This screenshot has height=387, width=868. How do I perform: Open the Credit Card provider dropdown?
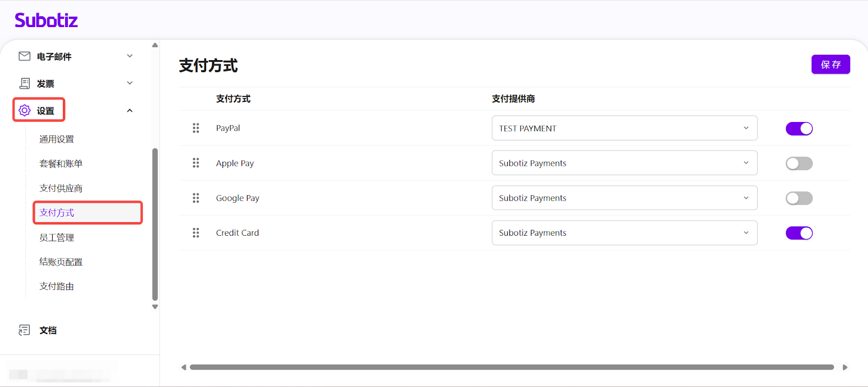coord(624,233)
